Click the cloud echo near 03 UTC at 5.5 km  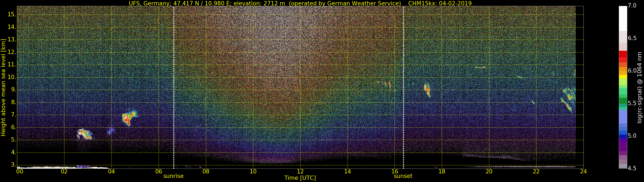(85, 134)
